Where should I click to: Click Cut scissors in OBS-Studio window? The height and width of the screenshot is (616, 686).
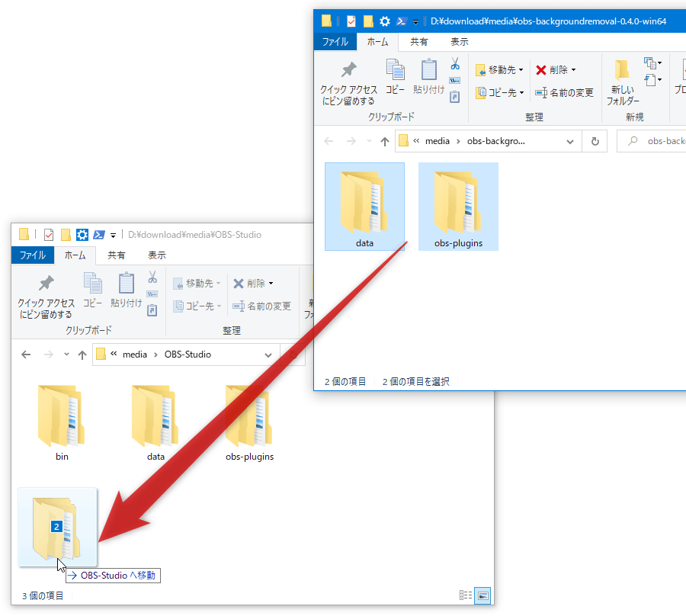point(152,278)
